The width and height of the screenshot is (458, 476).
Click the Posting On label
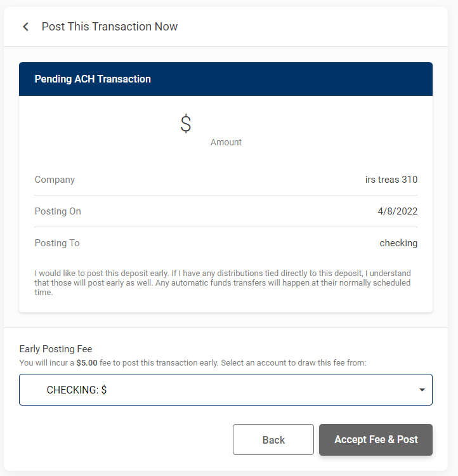[58, 211]
